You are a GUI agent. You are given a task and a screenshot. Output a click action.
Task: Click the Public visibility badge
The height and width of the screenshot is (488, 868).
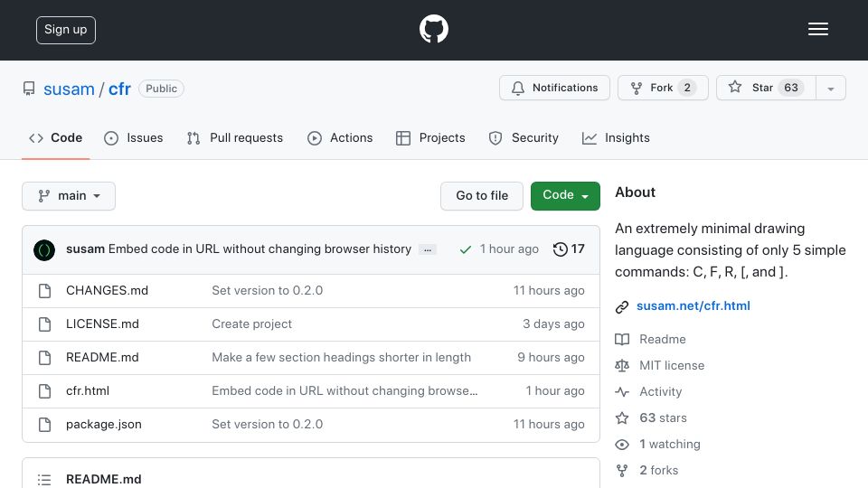pos(161,89)
